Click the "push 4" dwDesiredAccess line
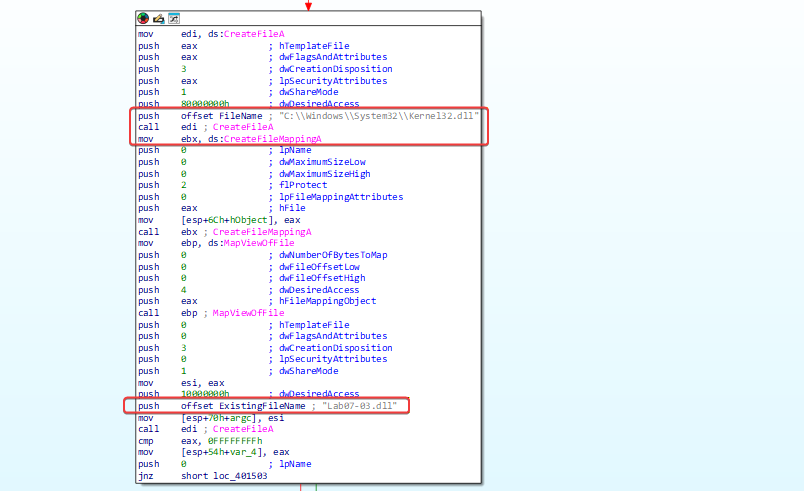 click(248, 290)
